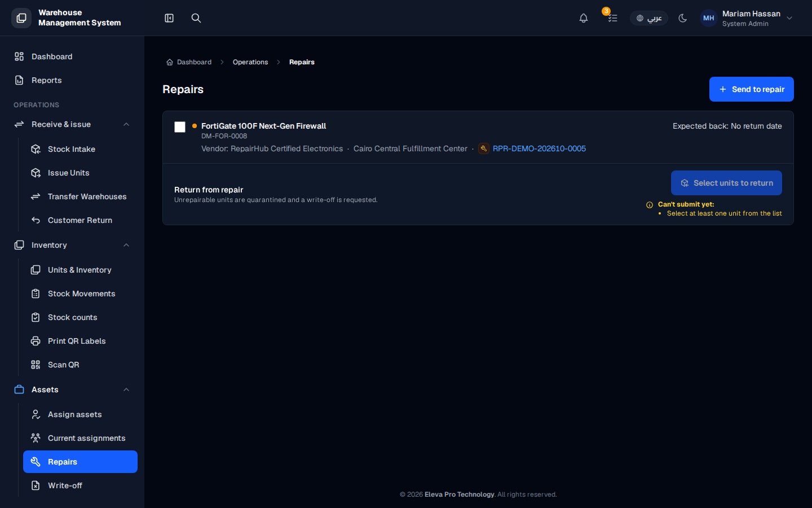Click the DM-FOR-0008 code
The image size is (812, 508).
coord(224,136)
